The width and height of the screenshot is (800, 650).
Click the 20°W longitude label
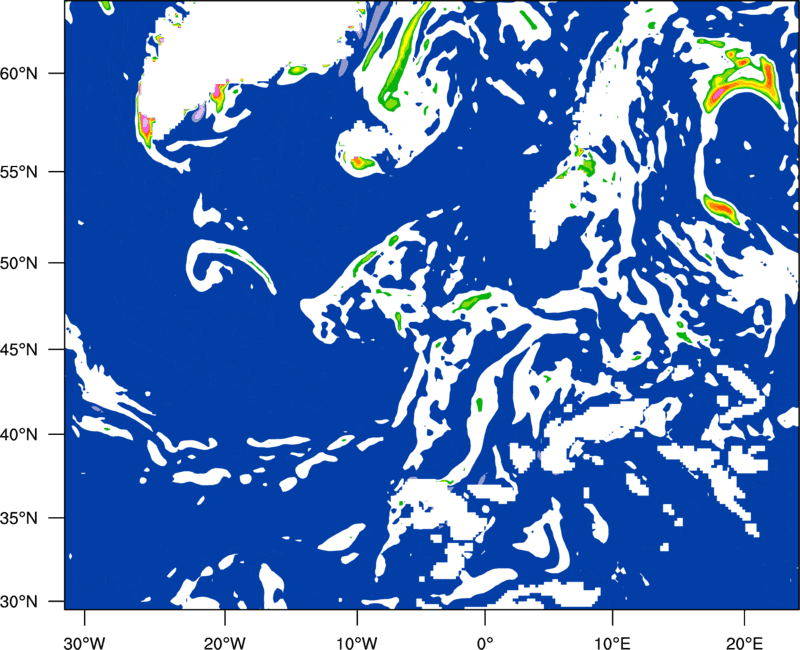(x=225, y=642)
